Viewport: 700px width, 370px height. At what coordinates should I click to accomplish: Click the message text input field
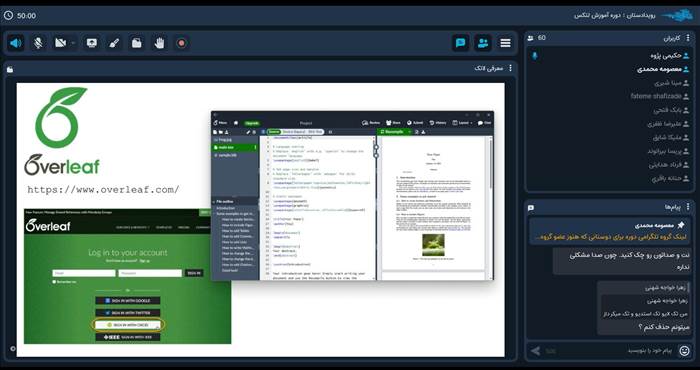(x=608, y=351)
